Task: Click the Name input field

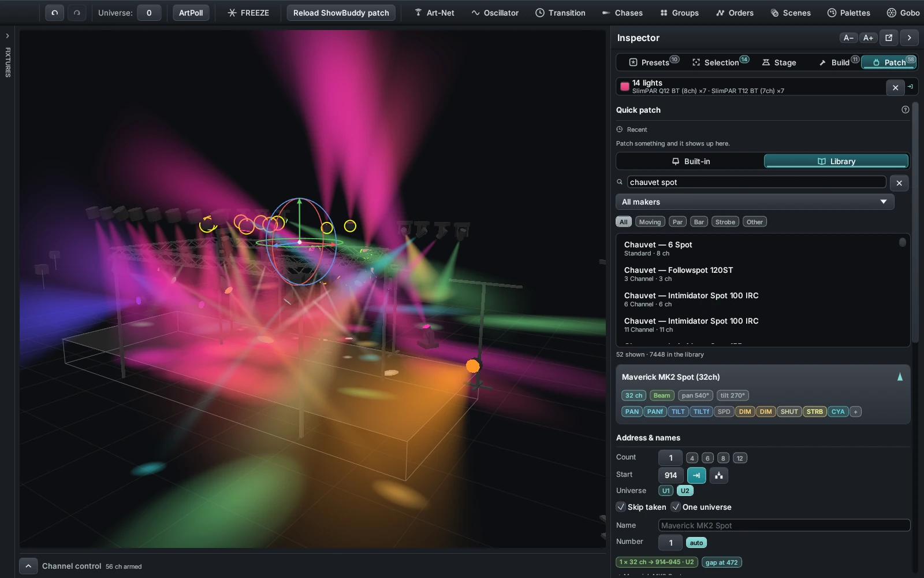Action: pos(784,525)
